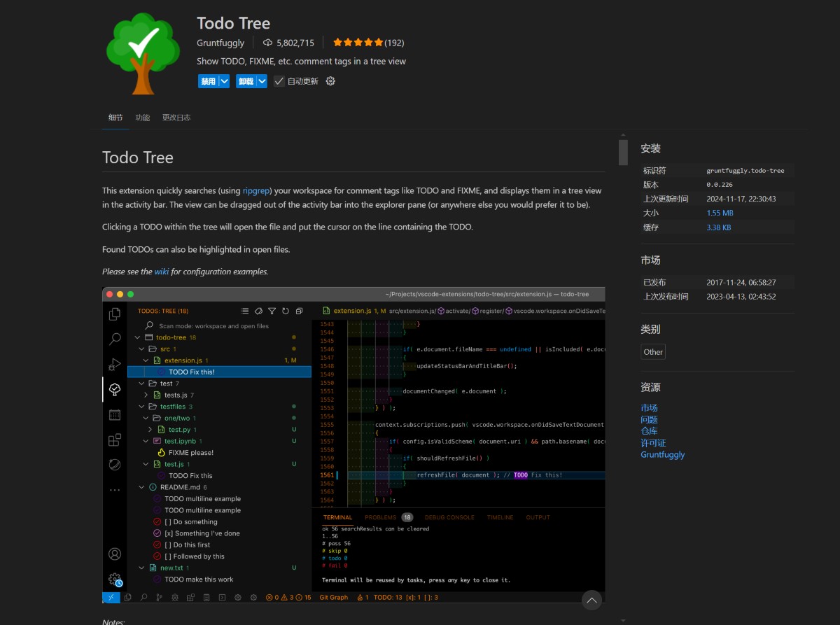Click the last-updated time 2024-11-17, 22:30:43
The width and height of the screenshot is (840, 625).
pos(741,199)
